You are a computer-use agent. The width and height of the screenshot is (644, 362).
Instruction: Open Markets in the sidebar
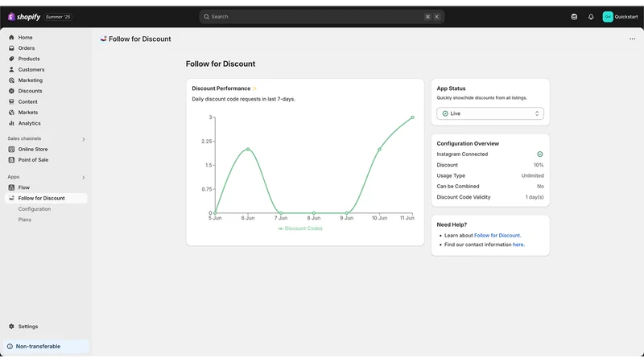pyautogui.click(x=28, y=112)
